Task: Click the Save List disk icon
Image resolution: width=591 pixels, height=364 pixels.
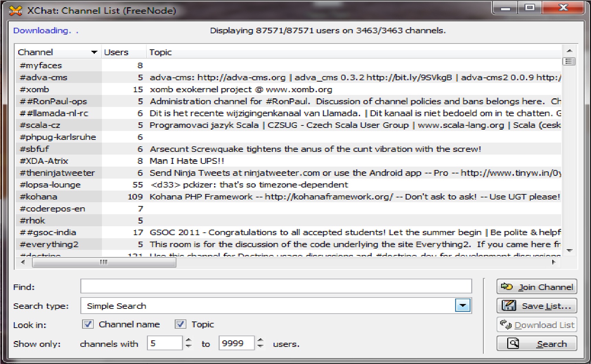Action: 509,305
